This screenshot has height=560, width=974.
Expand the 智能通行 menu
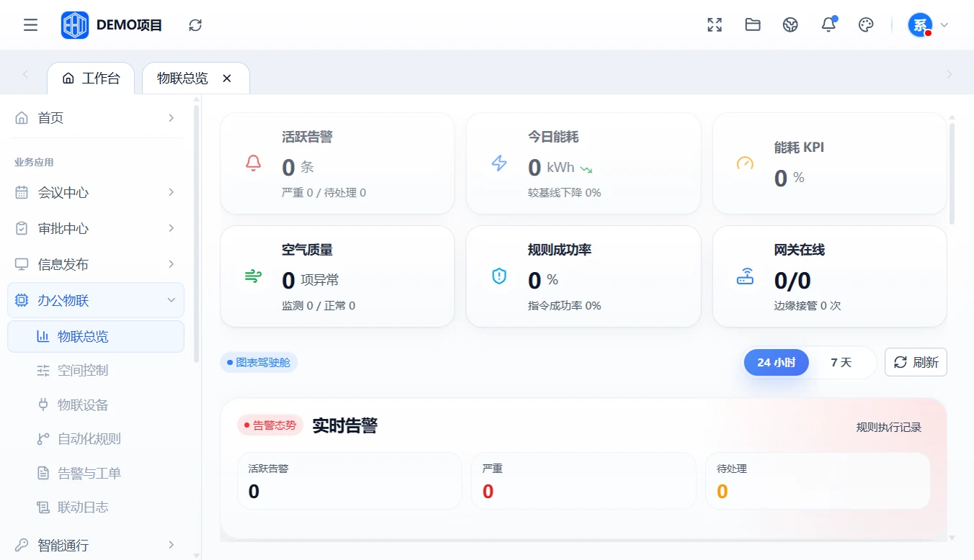95,545
